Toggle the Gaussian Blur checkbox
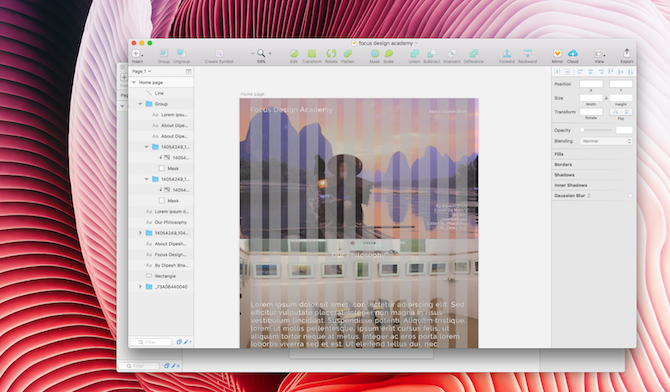Image resolution: width=670 pixels, height=392 pixels. [630, 196]
